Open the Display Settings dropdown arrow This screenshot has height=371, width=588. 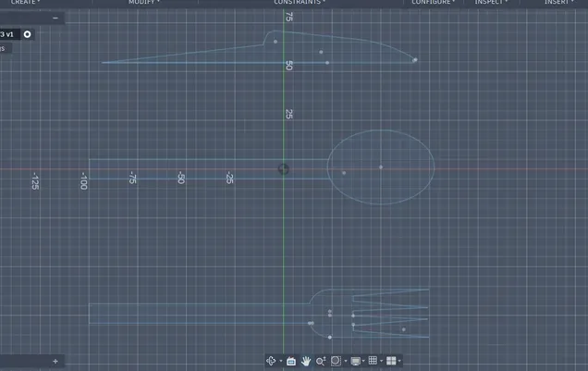tap(363, 361)
